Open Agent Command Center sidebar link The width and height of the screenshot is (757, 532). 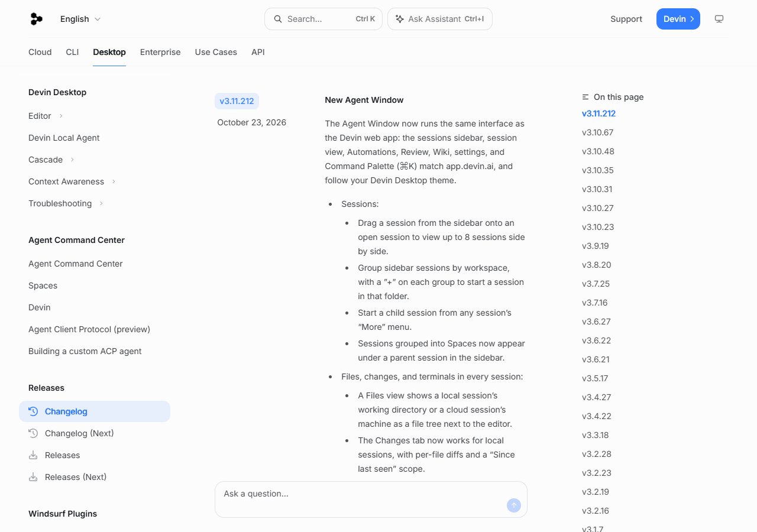click(76, 264)
